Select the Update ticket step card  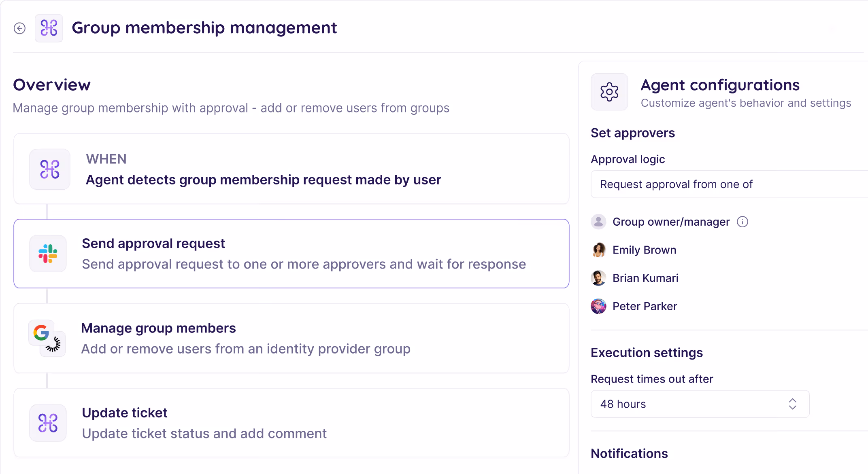tap(291, 423)
